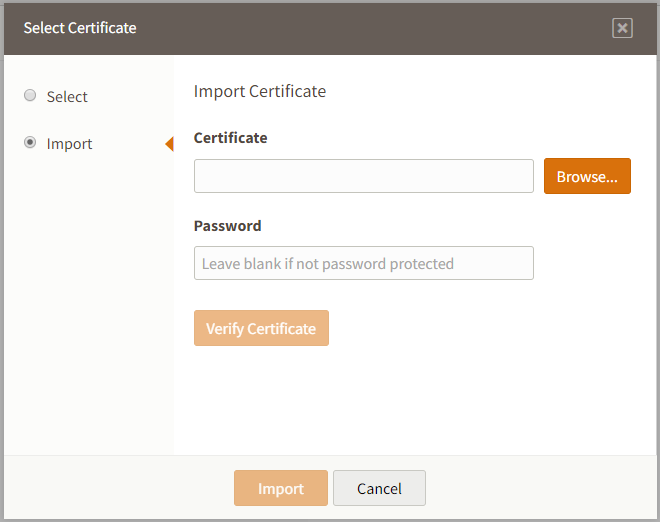Choose the Select radio button
Screen dimensions: 660x522
(x=30, y=96)
